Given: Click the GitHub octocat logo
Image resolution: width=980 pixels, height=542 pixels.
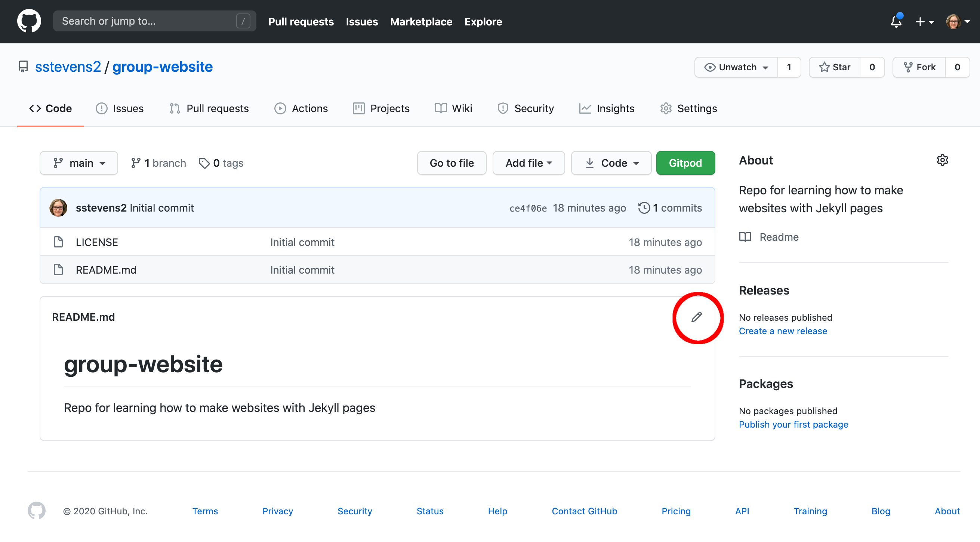Looking at the screenshot, I should (29, 21).
